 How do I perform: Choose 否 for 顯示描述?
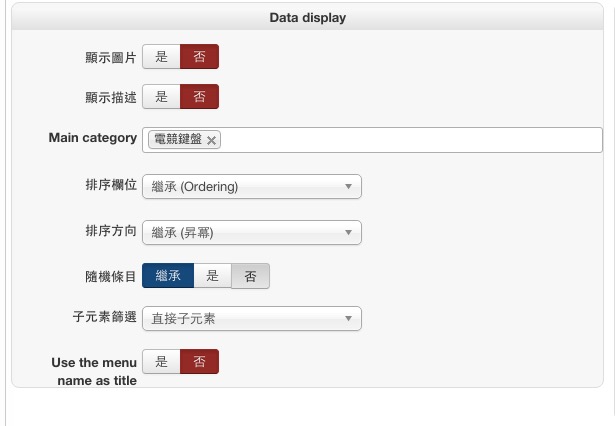tap(199, 97)
